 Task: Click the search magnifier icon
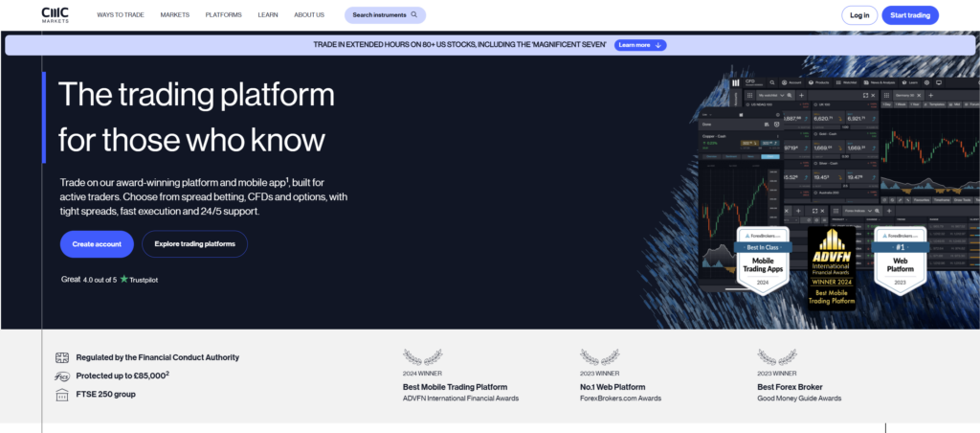click(x=414, y=15)
